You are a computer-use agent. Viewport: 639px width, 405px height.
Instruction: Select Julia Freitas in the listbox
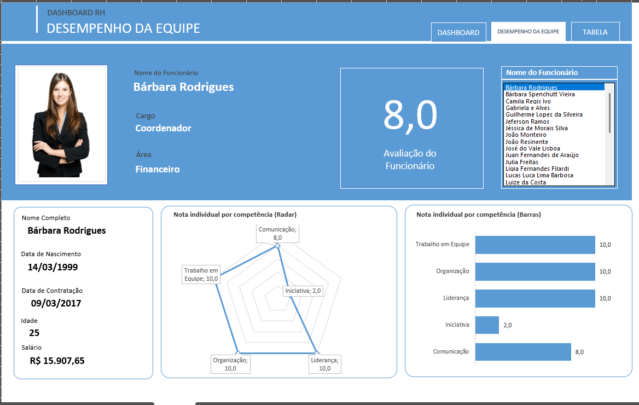(x=526, y=162)
